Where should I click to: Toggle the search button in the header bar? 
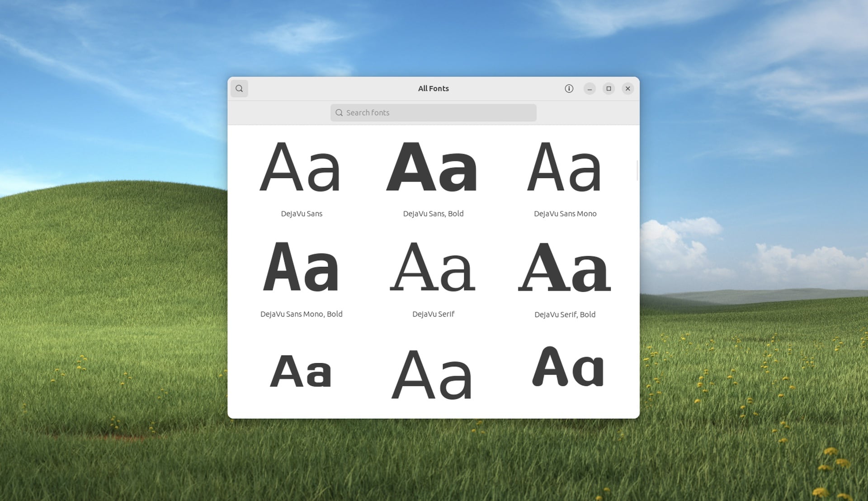point(239,89)
